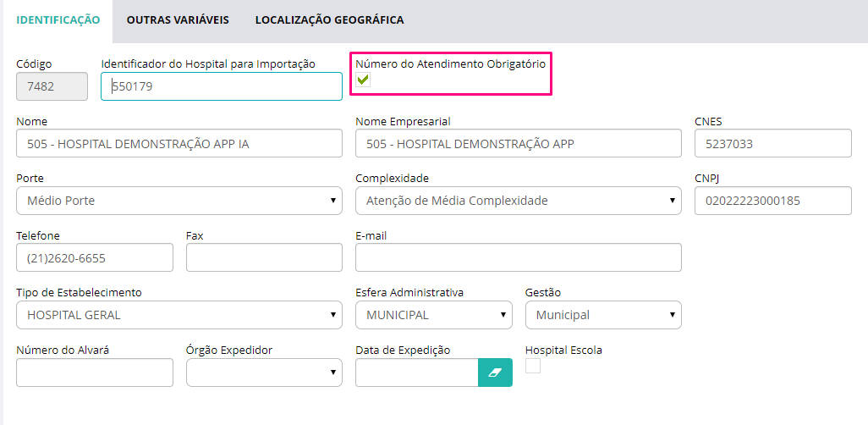
Task: Expand the Complexidade dropdown
Action: (518, 201)
